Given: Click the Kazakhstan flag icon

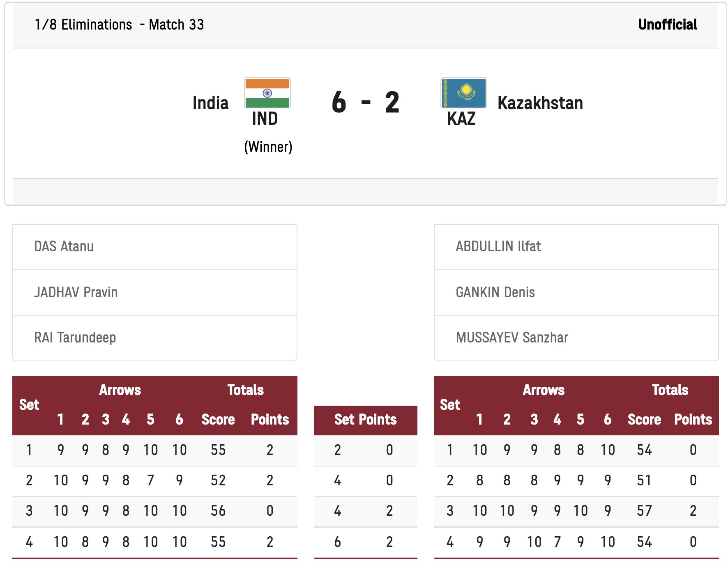Looking at the screenshot, I should click(x=463, y=93).
